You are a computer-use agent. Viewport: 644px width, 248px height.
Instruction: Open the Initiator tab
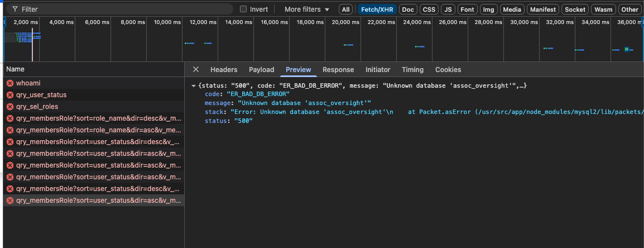point(378,70)
